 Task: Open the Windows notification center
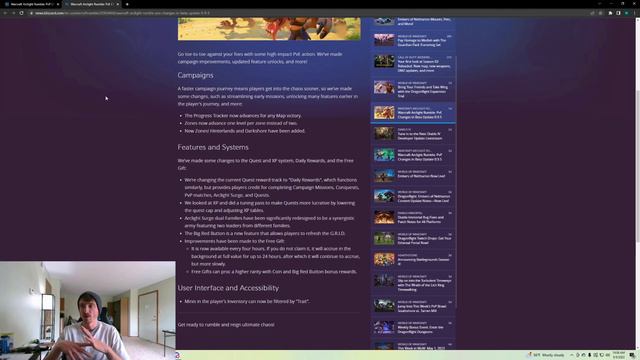(x=632, y=355)
